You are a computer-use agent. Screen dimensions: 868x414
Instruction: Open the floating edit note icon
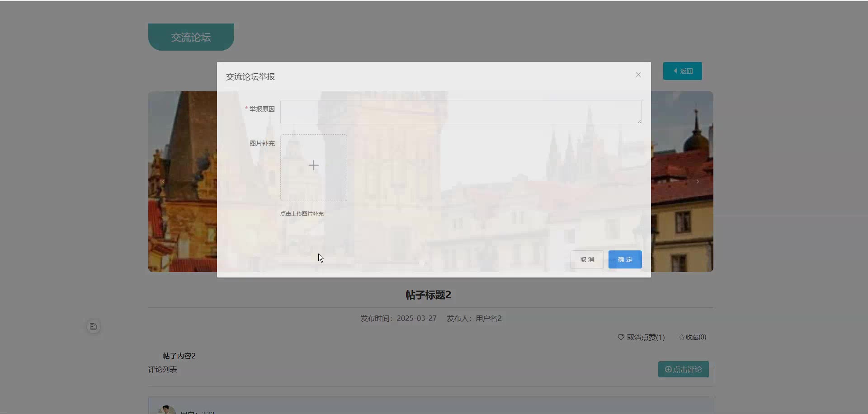94,326
